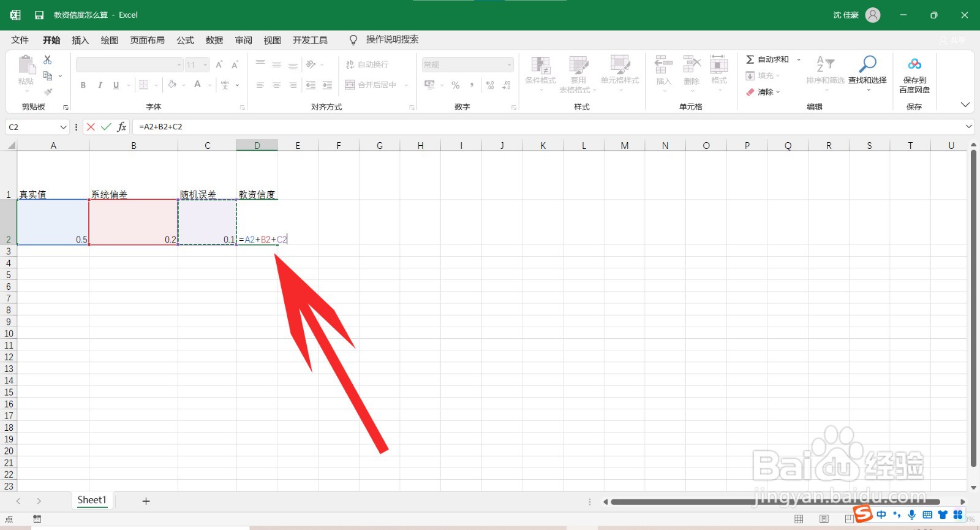Click the Insert Function fx icon

122,127
